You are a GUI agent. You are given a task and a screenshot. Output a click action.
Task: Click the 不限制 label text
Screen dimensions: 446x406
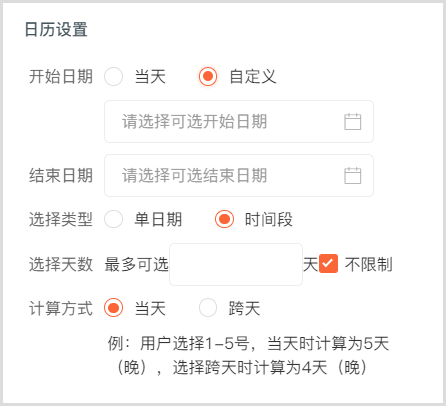tap(369, 264)
